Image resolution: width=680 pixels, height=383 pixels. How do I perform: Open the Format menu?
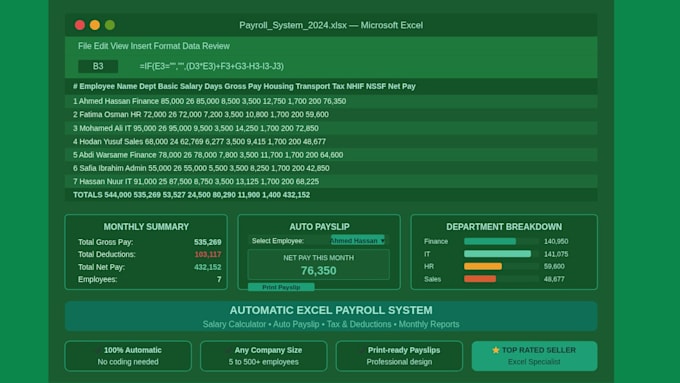click(167, 46)
